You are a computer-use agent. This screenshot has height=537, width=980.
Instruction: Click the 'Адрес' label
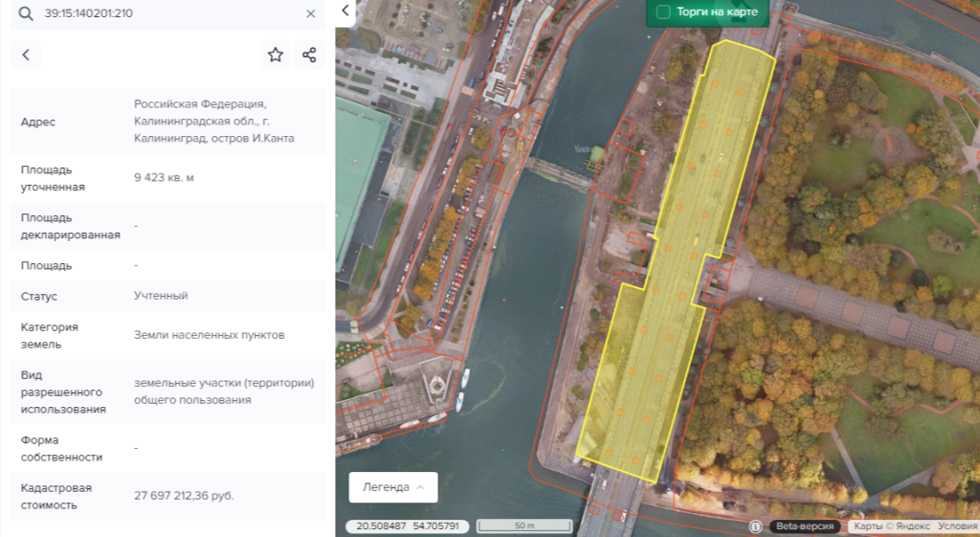[x=38, y=122]
